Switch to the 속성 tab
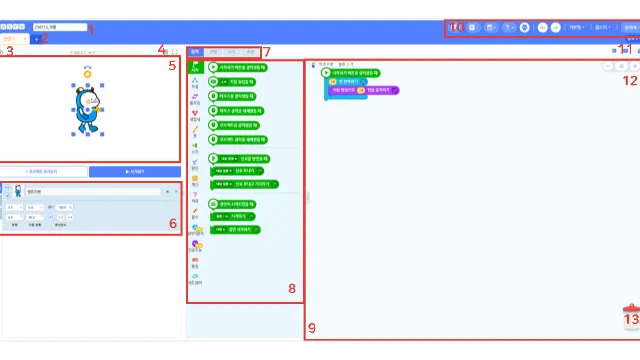640x360 pixels. click(250, 52)
